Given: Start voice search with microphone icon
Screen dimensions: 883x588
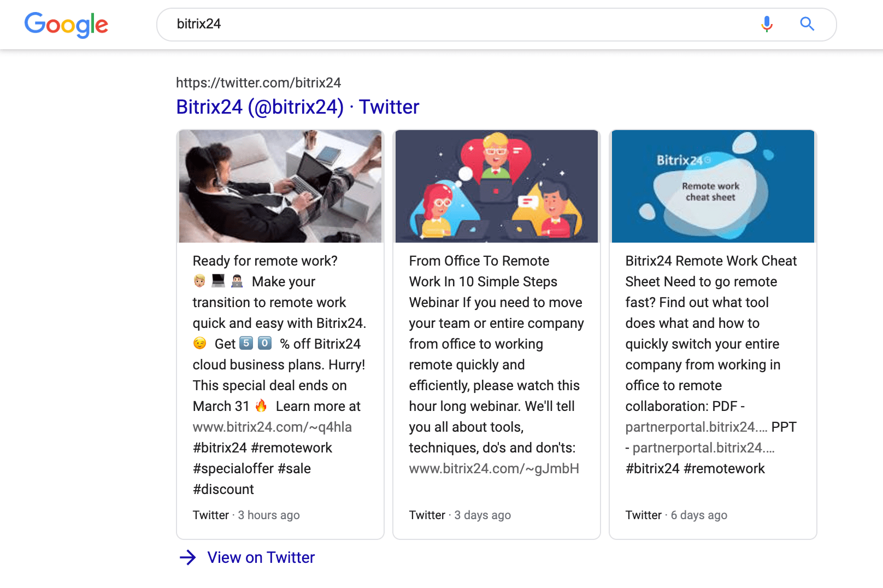Looking at the screenshot, I should tap(767, 24).
